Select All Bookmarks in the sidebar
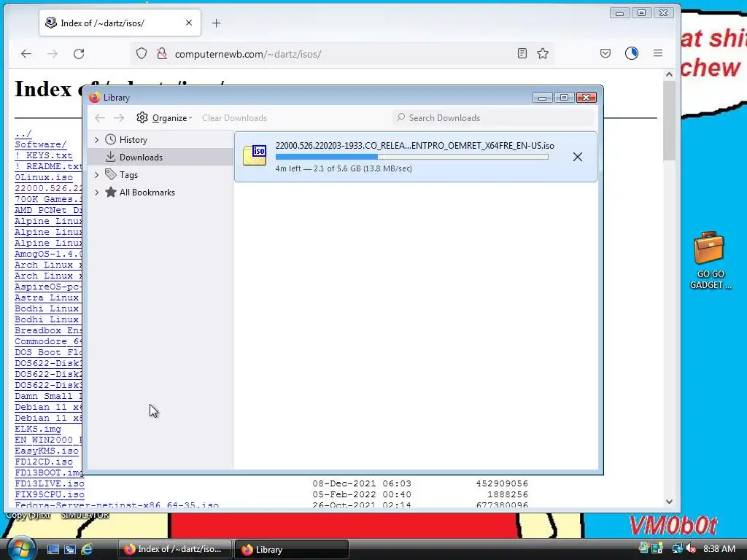747x560 pixels. pyautogui.click(x=147, y=192)
